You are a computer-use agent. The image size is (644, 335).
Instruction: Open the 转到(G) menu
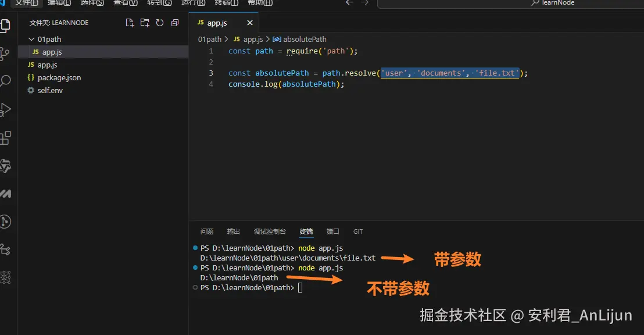(159, 3)
